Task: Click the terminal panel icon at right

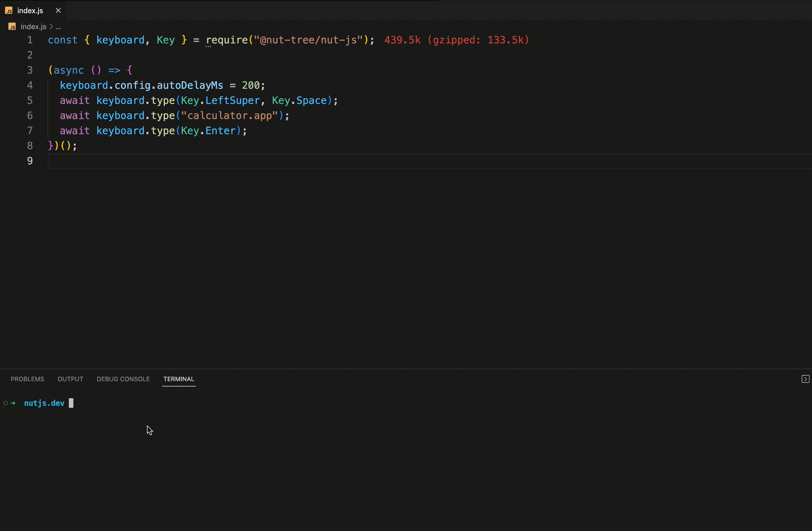Action: click(x=805, y=379)
